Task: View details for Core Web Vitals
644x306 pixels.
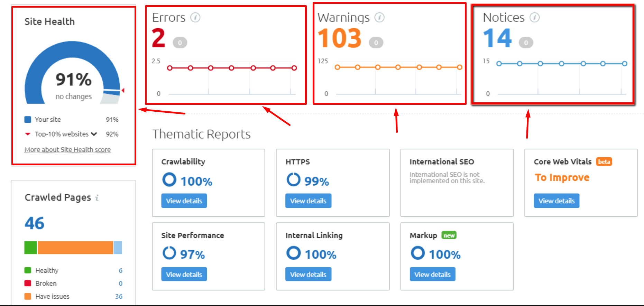Action: [556, 201]
